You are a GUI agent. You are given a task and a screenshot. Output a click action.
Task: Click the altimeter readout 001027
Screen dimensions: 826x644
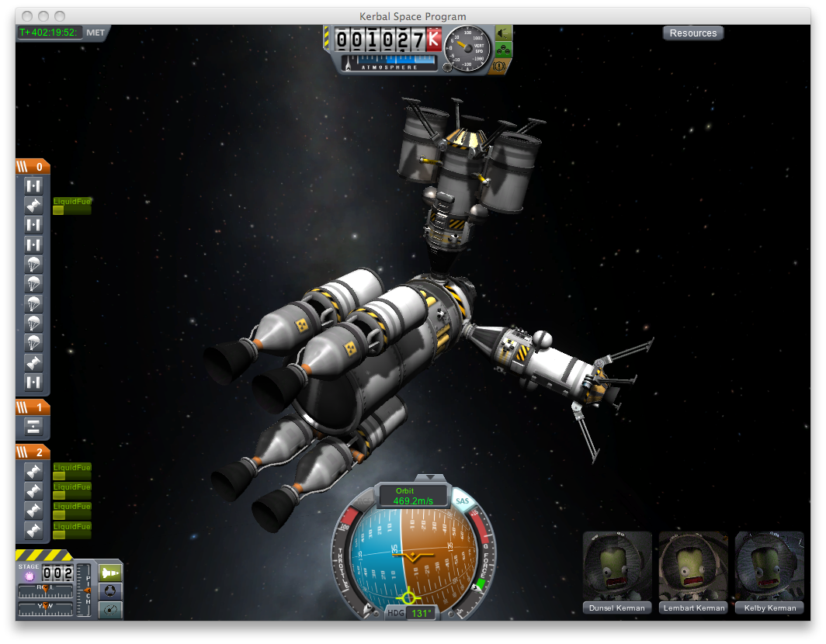[388, 40]
